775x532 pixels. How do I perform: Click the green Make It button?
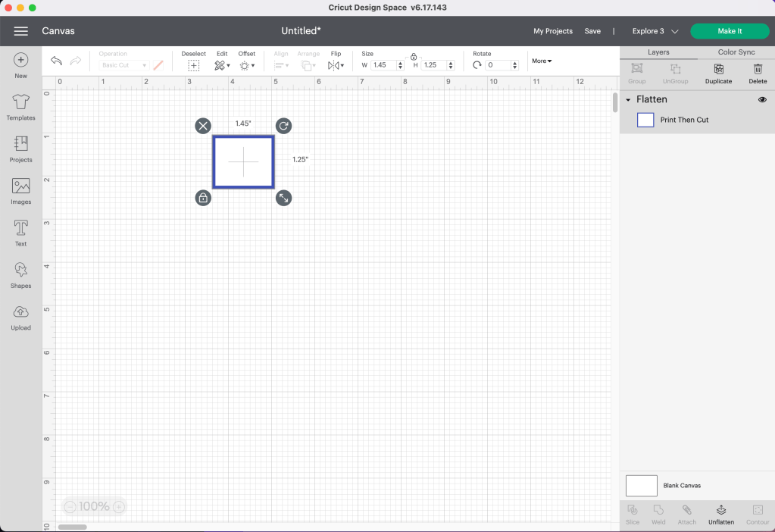point(730,31)
